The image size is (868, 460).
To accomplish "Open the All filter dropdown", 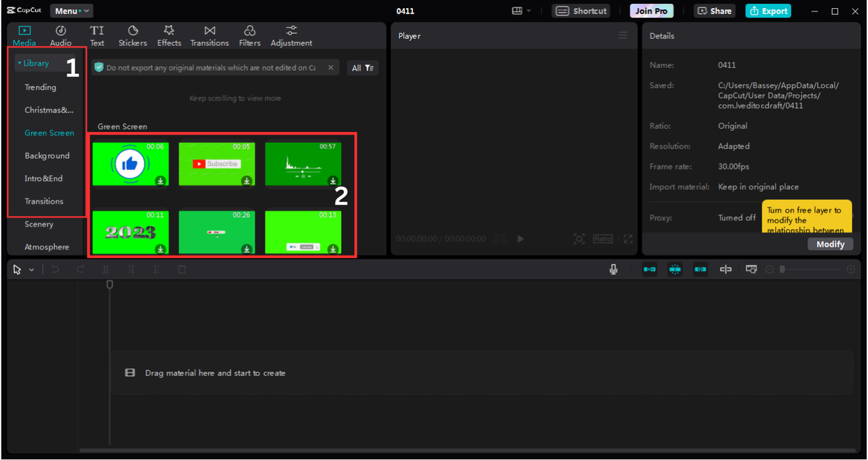I will click(363, 68).
